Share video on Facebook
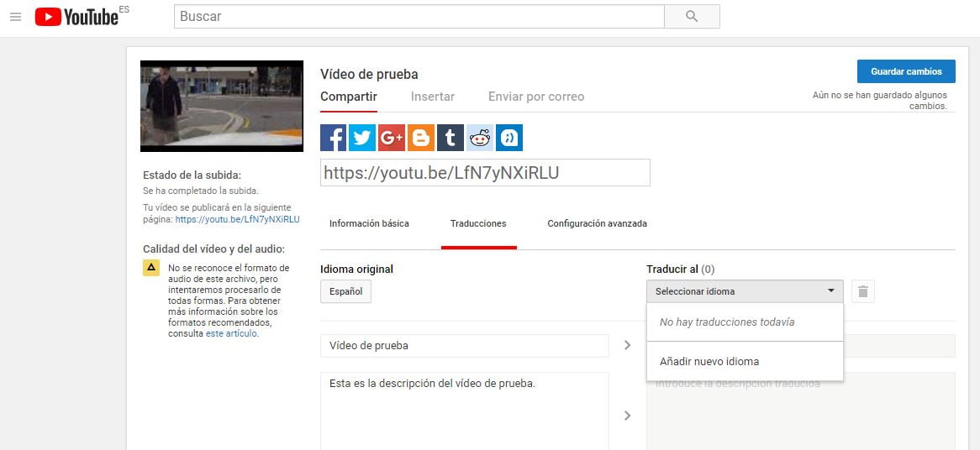Viewport: 980px width, 450px height. pyautogui.click(x=334, y=138)
